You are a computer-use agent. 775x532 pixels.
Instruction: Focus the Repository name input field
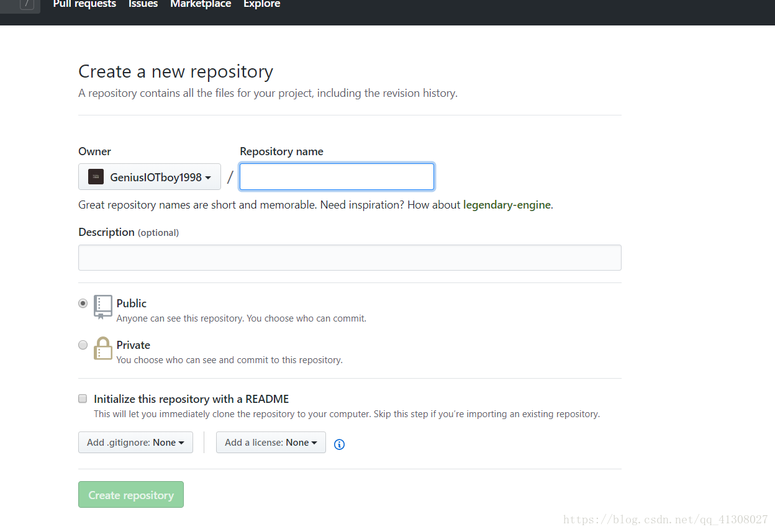coord(337,177)
